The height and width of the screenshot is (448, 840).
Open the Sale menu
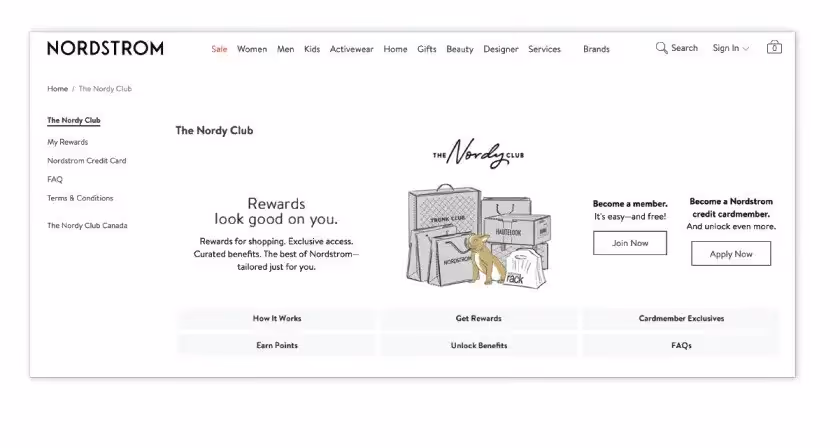[x=219, y=49]
